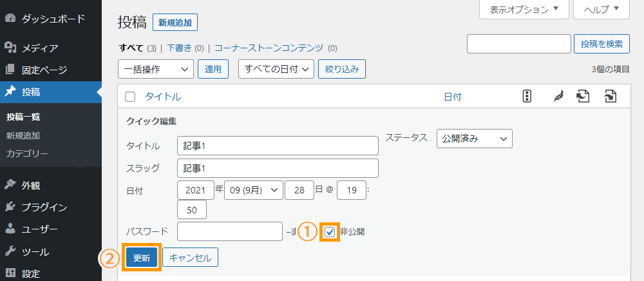Sort by タイトル column header

[163, 97]
